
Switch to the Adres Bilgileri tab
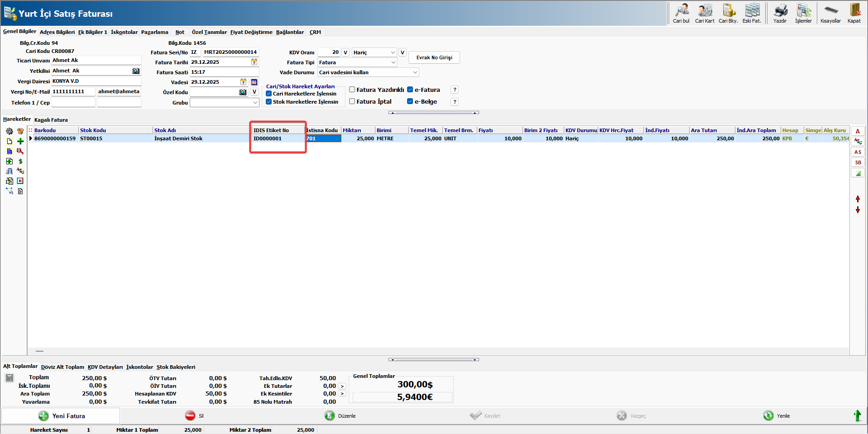(57, 32)
